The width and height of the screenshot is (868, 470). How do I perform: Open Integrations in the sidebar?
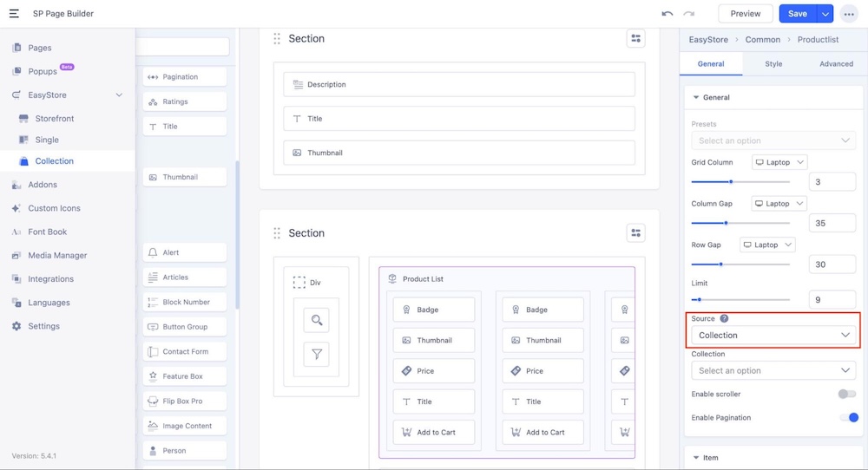point(50,279)
